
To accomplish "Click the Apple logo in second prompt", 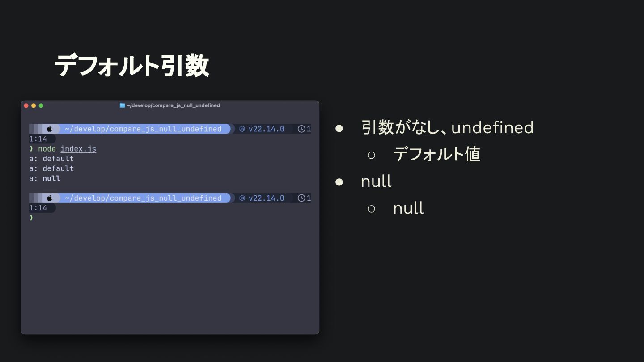I will pyautogui.click(x=50, y=198).
